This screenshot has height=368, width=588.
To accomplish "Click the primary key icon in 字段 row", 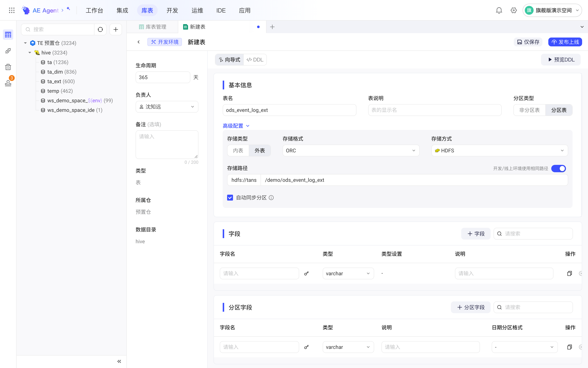I will (x=306, y=273).
